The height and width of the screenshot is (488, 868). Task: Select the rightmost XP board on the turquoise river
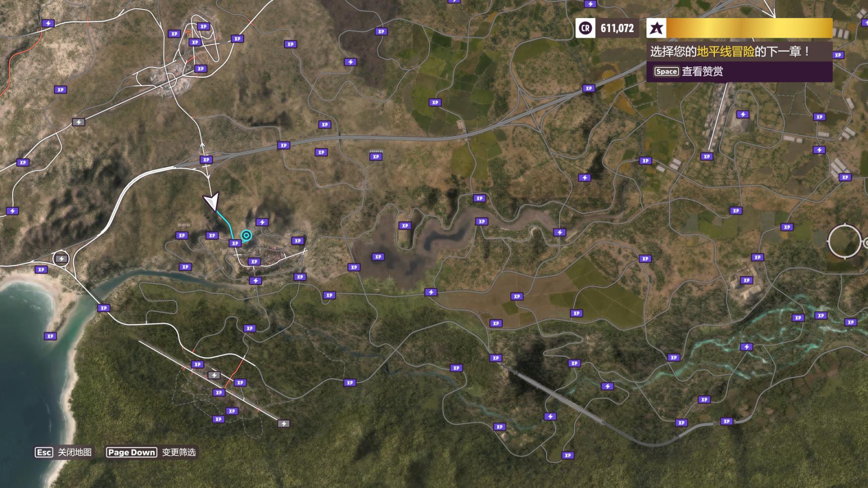pyautogui.click(x=850, y=322)
